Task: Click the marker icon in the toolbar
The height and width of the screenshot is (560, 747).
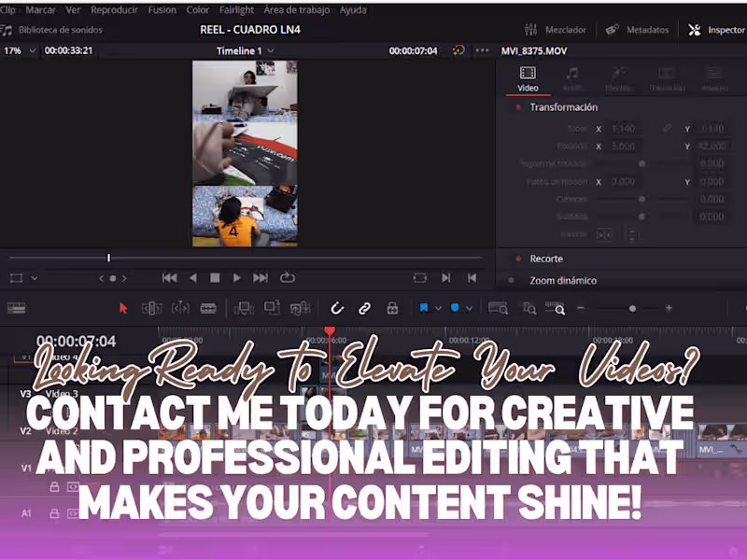Action: pos(455,308)
